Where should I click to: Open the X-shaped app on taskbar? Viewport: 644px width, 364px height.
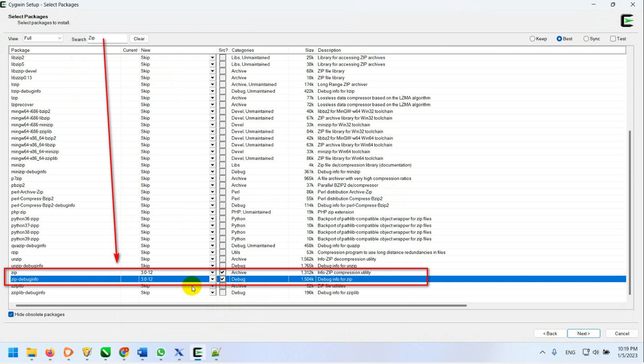(179, 352)
